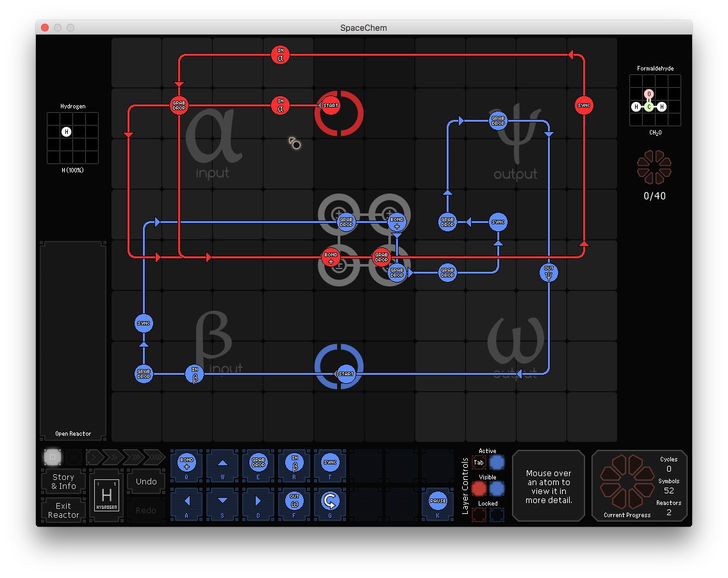Set red as the Active layer (Tab)
The height and width of the screenshot is (578, 728).
click(479, 463)
